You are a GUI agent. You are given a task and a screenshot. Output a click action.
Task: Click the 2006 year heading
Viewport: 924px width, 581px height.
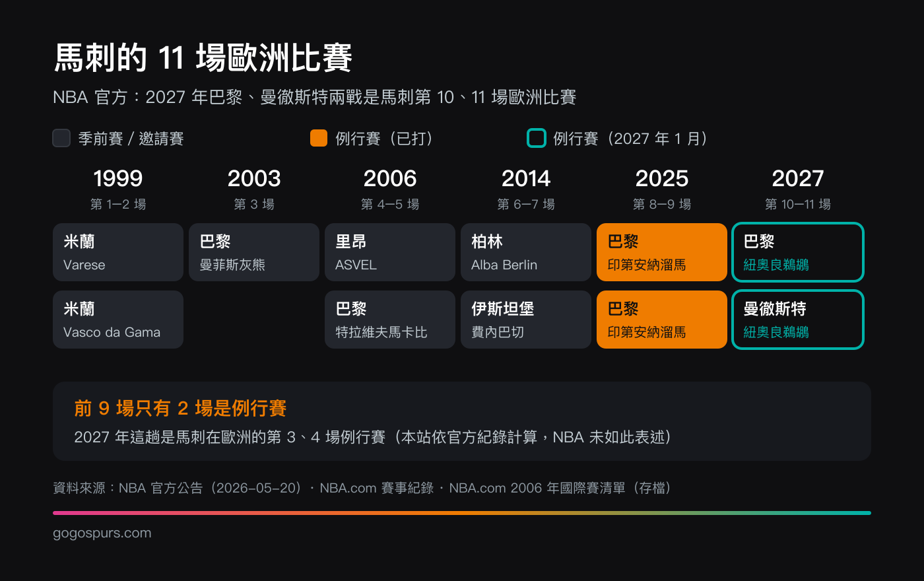click(x=390, y=178)
